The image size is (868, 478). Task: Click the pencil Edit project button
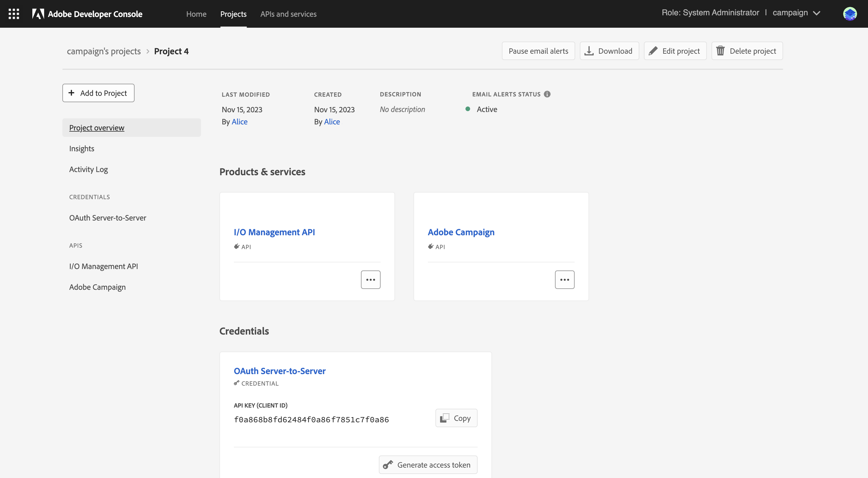pyautogui.click(x=675, y=51)
